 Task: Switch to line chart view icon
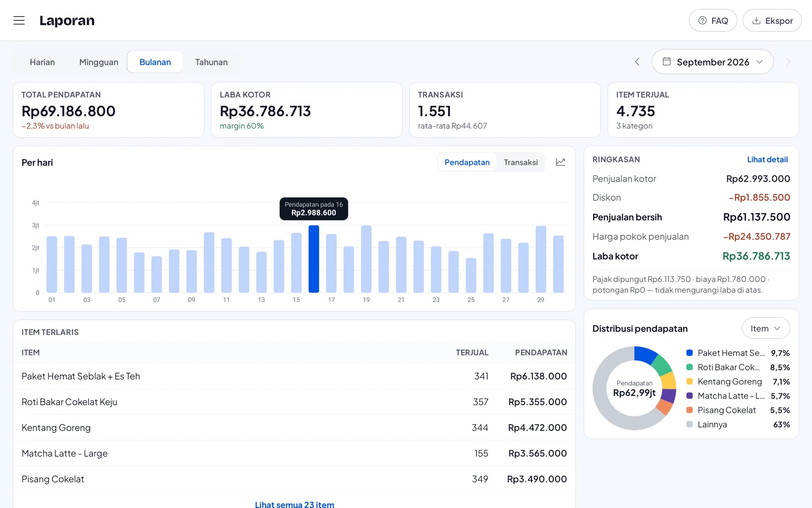click(x=560, y=162)
